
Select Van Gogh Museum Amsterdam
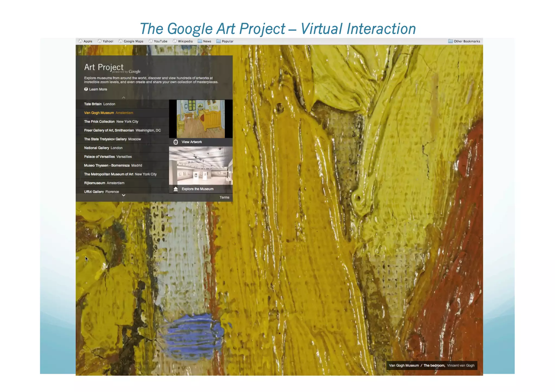tap(122, 113)
